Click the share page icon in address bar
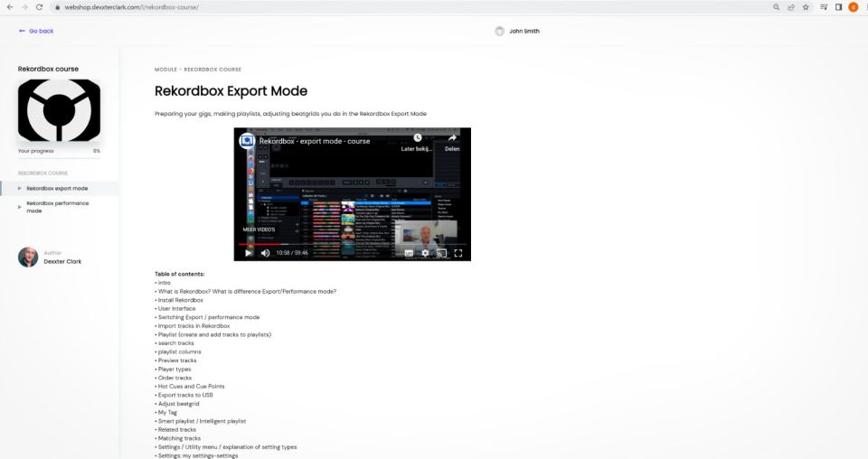Image resolution: width=868 pixels, height=459 pixels. point(791,7)
